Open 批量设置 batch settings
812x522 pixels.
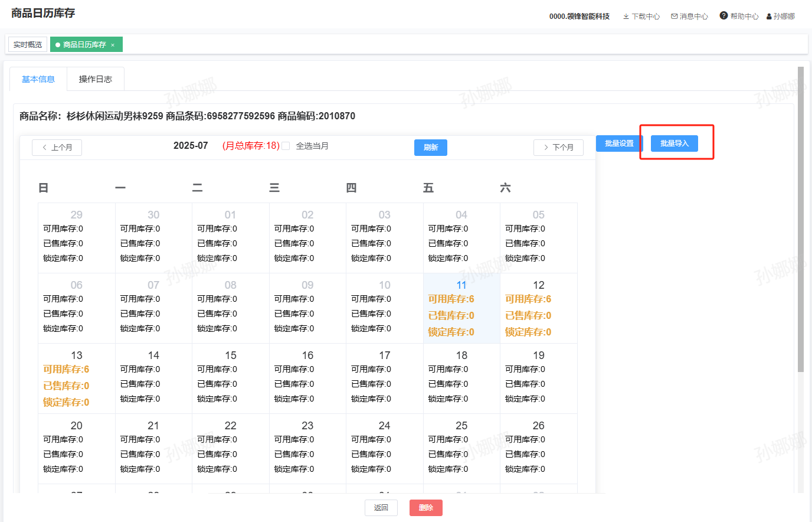(x=619, y=143)
